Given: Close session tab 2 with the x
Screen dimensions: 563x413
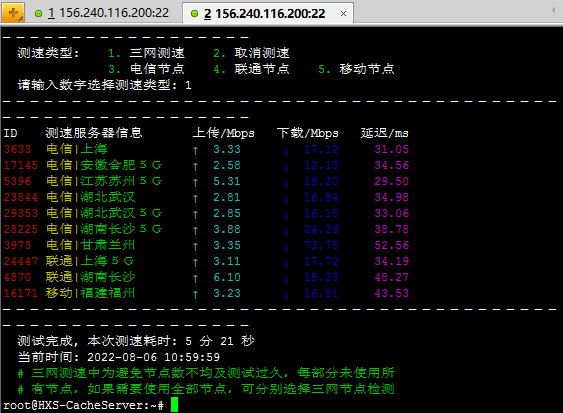Looking at the screenshot, I should tap(343, 14).
